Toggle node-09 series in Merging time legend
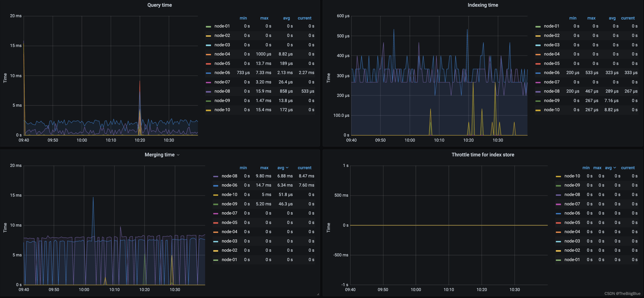Screen dimensions: 644x298 tap(229, 204)
